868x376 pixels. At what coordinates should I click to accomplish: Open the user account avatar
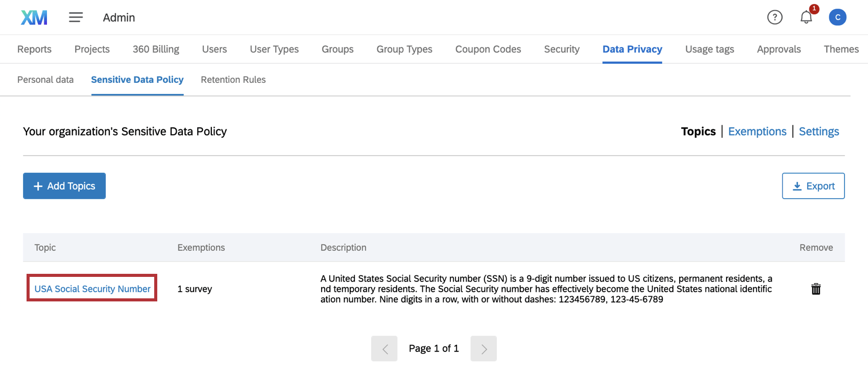pos(837,17)
